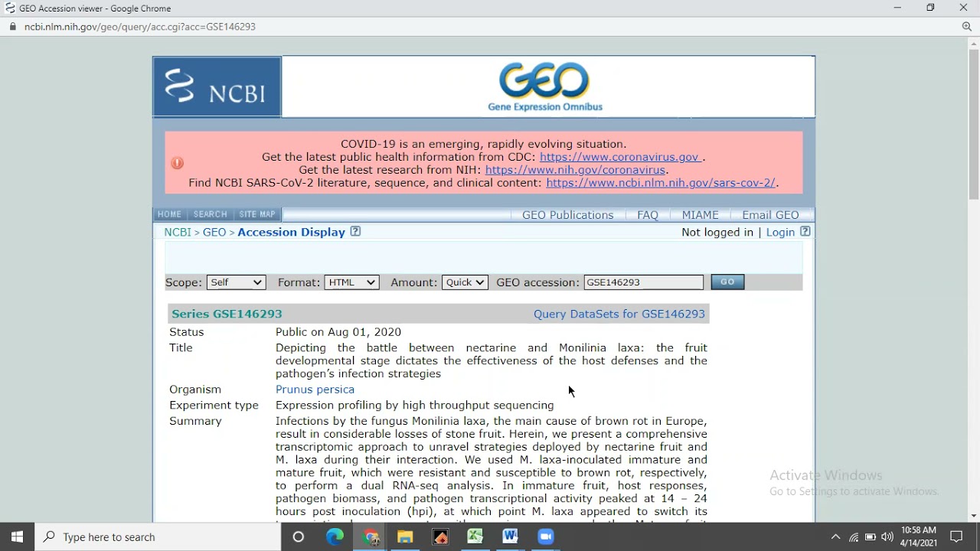Click the GO button
Screen dimensions: 980x551
tap(727, 282)
